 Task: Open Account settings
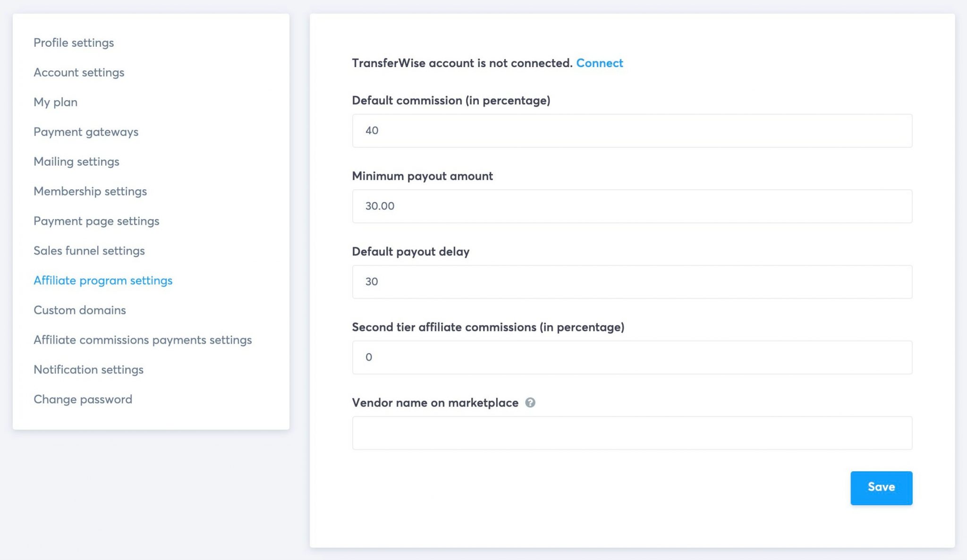click(x=79, y=72)
